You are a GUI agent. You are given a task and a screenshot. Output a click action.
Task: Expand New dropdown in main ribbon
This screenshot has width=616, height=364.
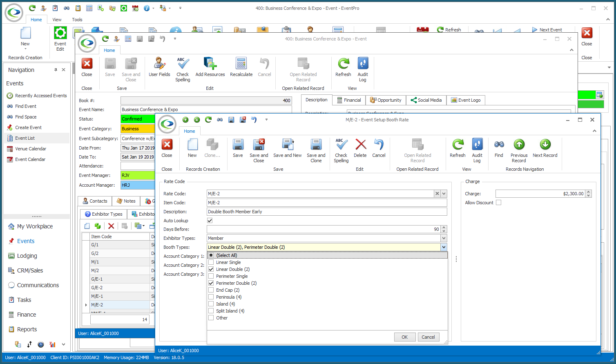click(x=25, y=49)
